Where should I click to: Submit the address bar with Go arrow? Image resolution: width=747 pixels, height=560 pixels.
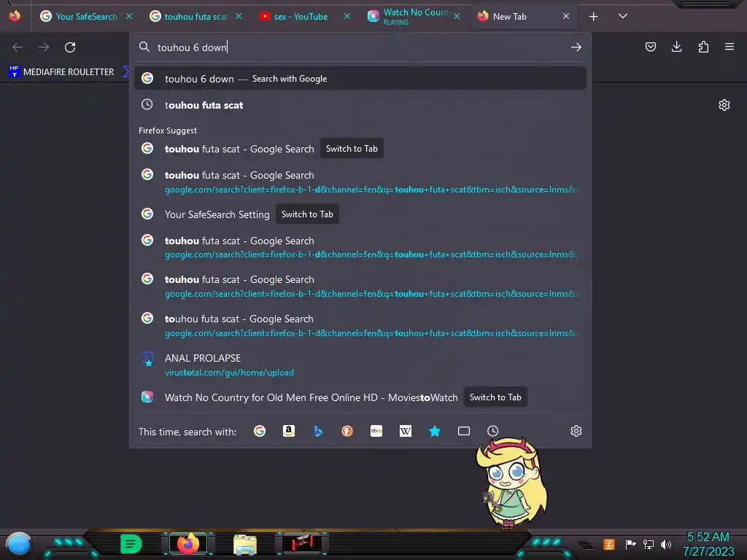pos(576,47)
